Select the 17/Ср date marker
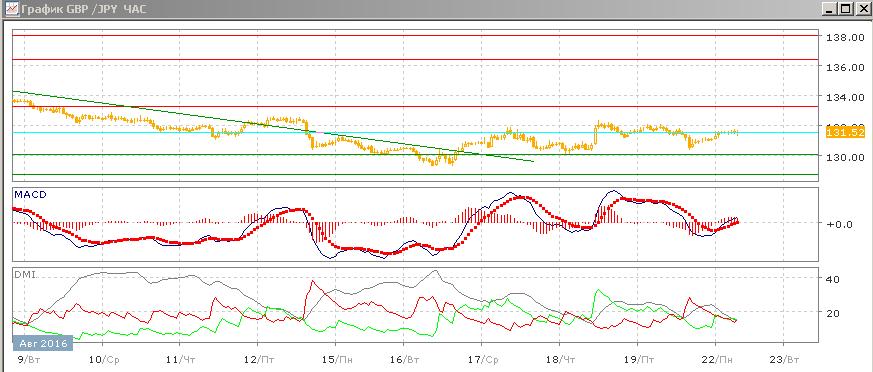Screen dimensions: 873x372 [x=483, y=359]
